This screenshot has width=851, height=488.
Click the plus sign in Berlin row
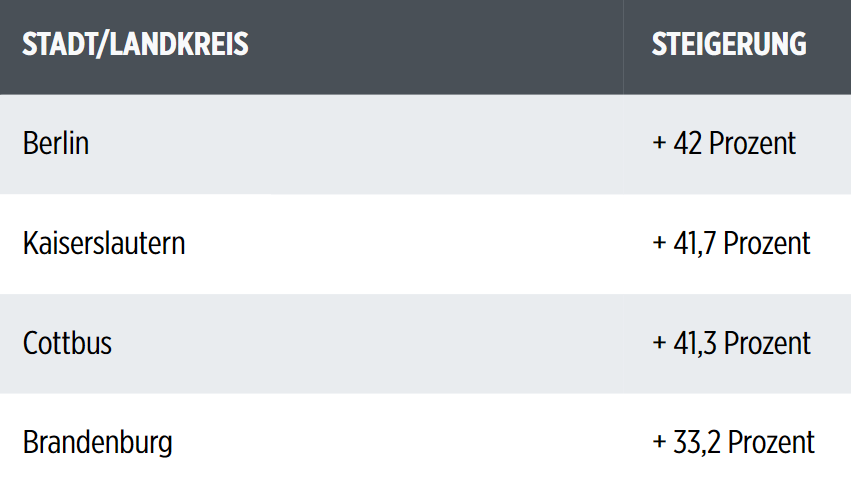coord(659,143)
